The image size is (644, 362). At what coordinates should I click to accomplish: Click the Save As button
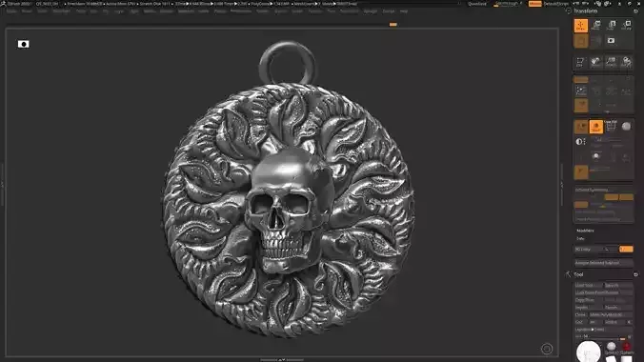pos(618,285)
